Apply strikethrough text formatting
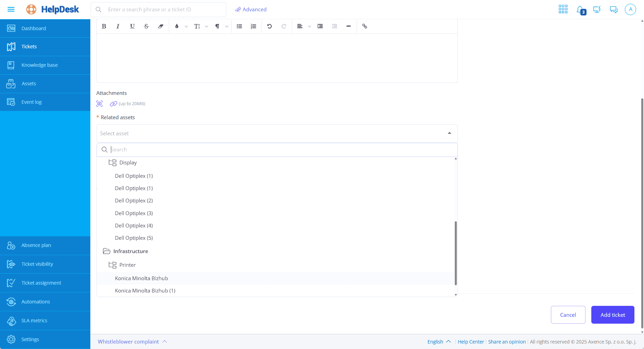Screen dimensions: 644x349 click(146, 26)
